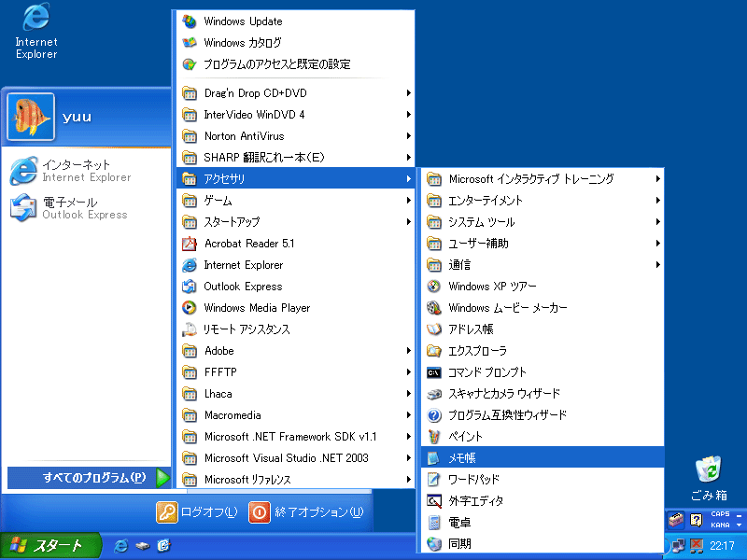
Task: Click すべてのプログラム(P)
Action: pyautogui.click(x=89, y=478)
